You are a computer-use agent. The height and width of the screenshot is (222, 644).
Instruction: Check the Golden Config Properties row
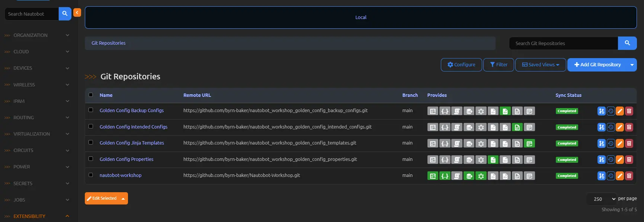(x=91, y=159)
